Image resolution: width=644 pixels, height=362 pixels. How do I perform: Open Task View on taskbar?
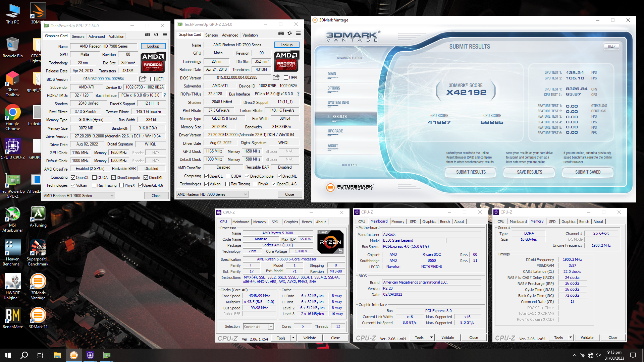click(40, 355)
